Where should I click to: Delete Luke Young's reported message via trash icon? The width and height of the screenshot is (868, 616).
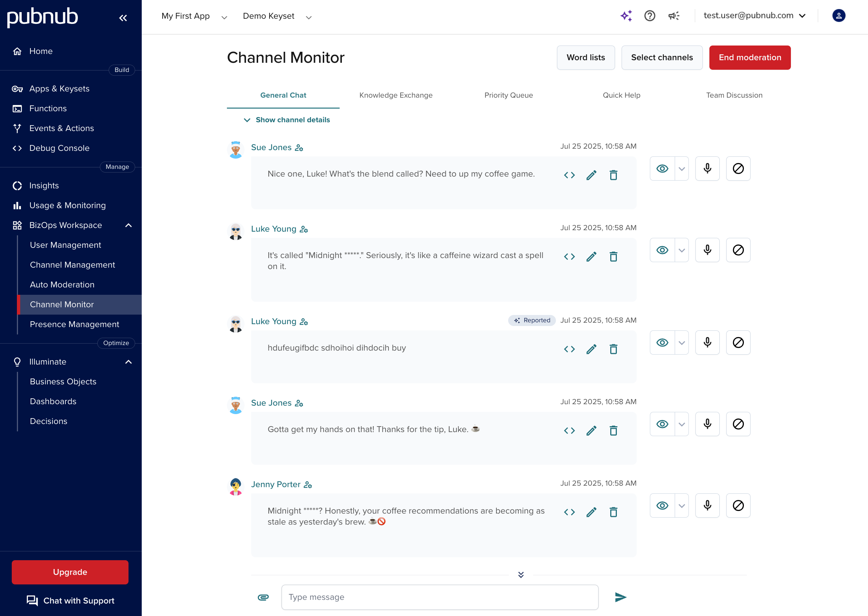(614, 349)
